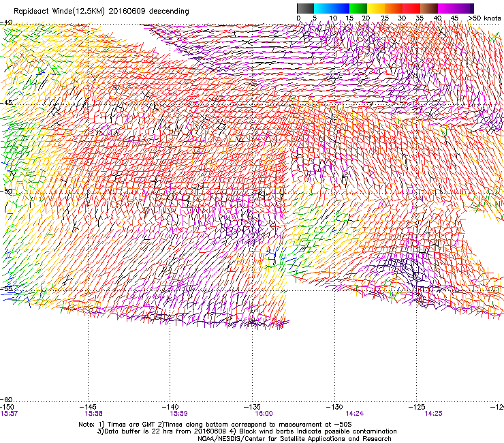This screenshot has width=504, height=443.
Task: Click the note line "3)Data buffer is 22 hrs"
Action: pos(247,431)
